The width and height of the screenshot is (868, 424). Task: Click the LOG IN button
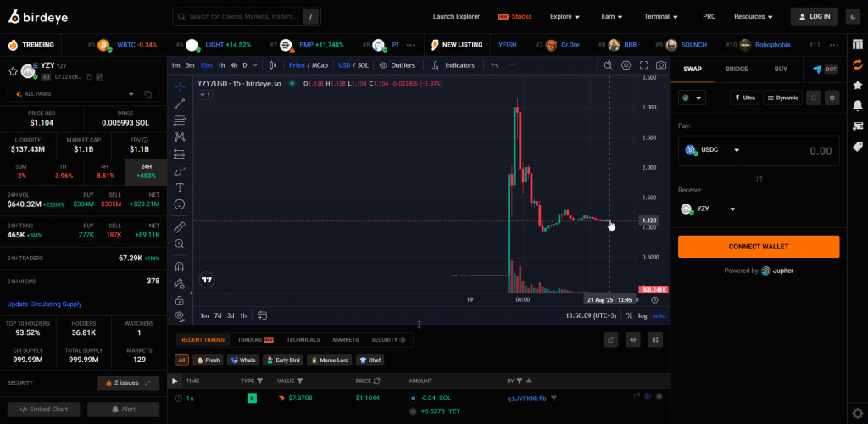pyautogui.click(x=815, y=17)
